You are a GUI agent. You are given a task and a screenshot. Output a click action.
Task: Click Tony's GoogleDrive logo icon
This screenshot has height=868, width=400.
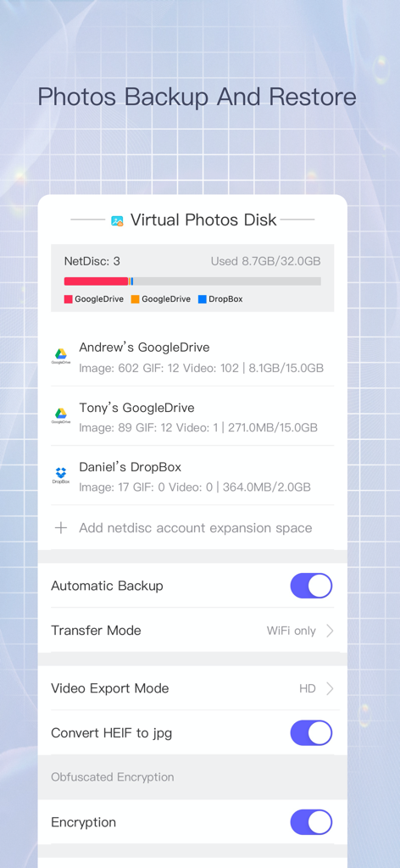click(x=61, y=415)
